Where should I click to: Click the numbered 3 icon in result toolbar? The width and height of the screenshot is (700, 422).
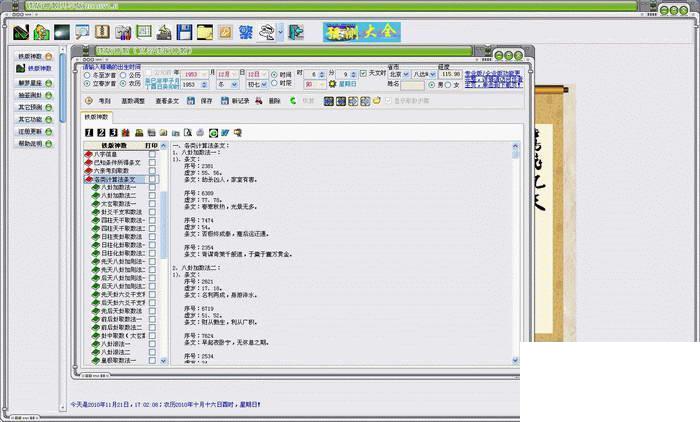[113, 133]
